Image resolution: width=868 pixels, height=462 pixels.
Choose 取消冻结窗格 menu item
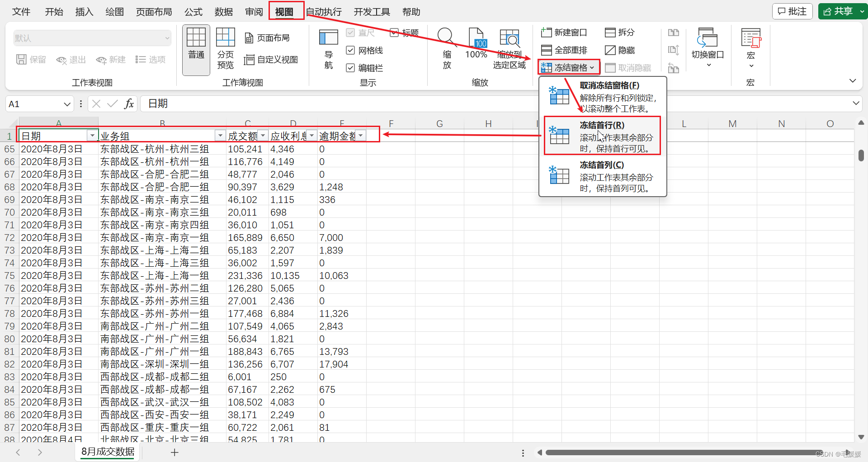(x=603, y=97)
